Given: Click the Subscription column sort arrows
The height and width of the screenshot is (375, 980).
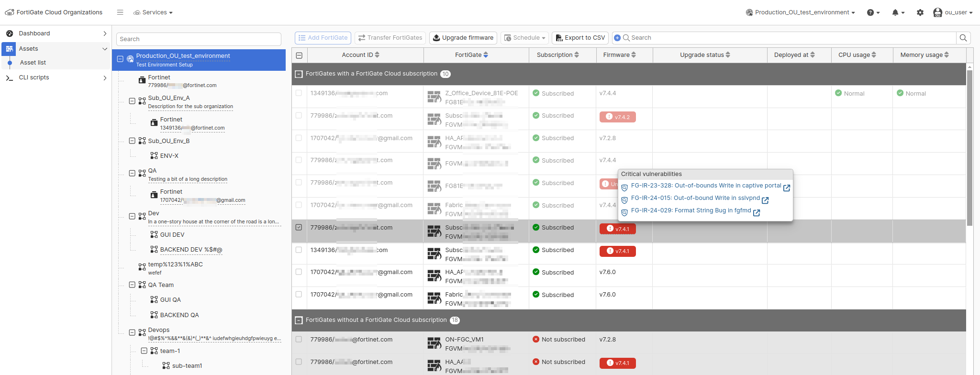Looking at the screenshot, I should 577,55.
